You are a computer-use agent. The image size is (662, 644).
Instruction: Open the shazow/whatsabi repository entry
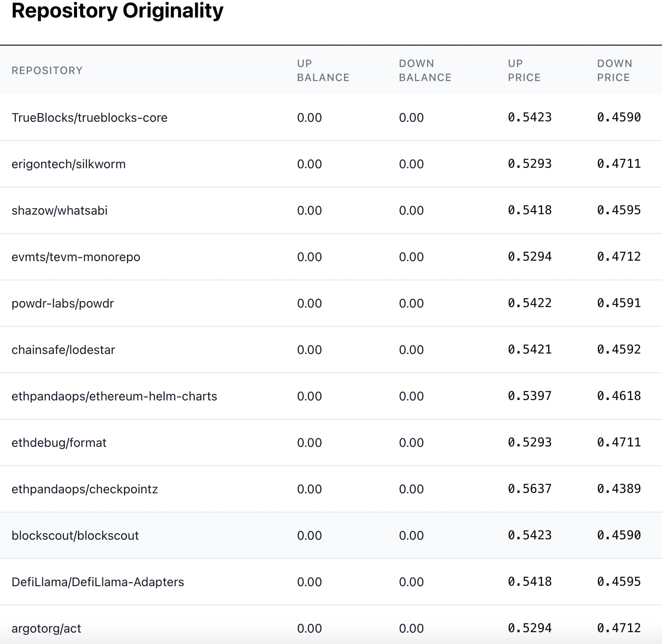[x=60, y=210]
